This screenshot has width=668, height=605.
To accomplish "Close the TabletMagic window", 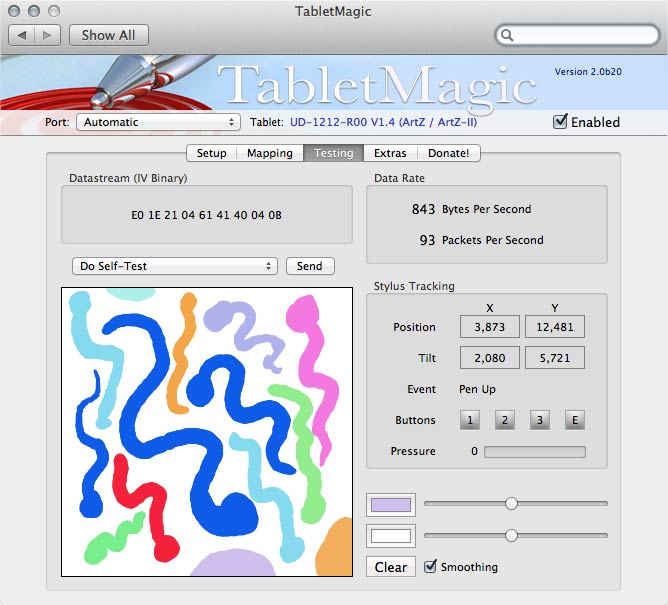I will pyautogui.click(x=14, y=11).
